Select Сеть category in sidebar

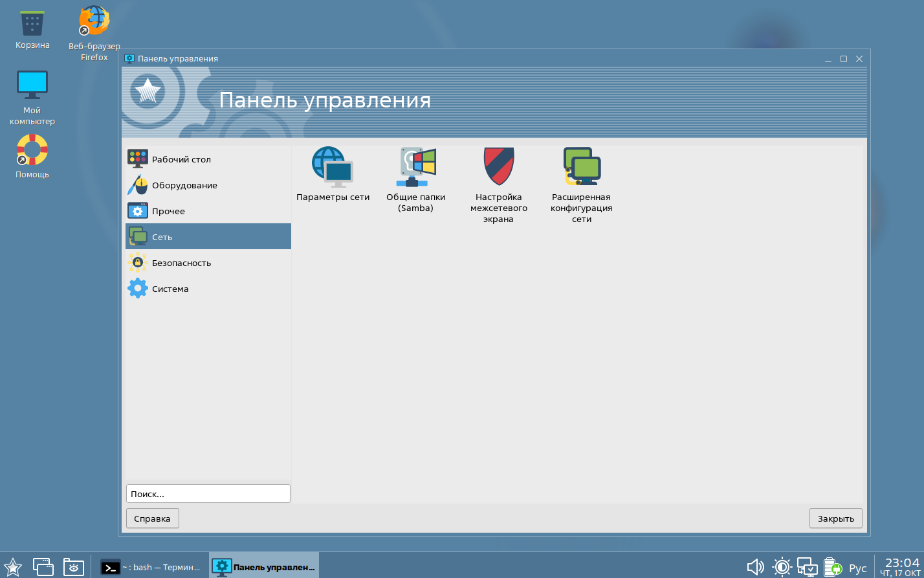coord(208,237)
